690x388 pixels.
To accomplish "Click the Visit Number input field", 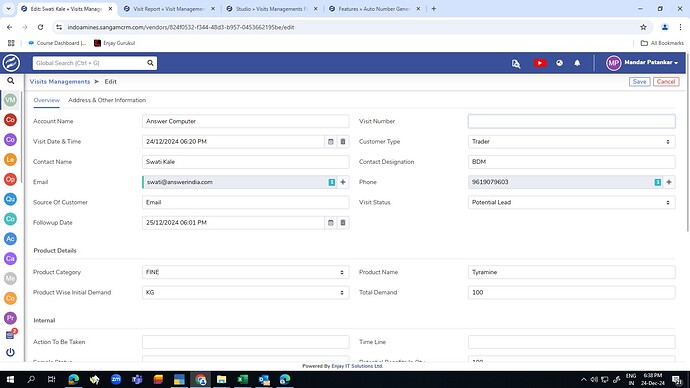I will [571, 121].
